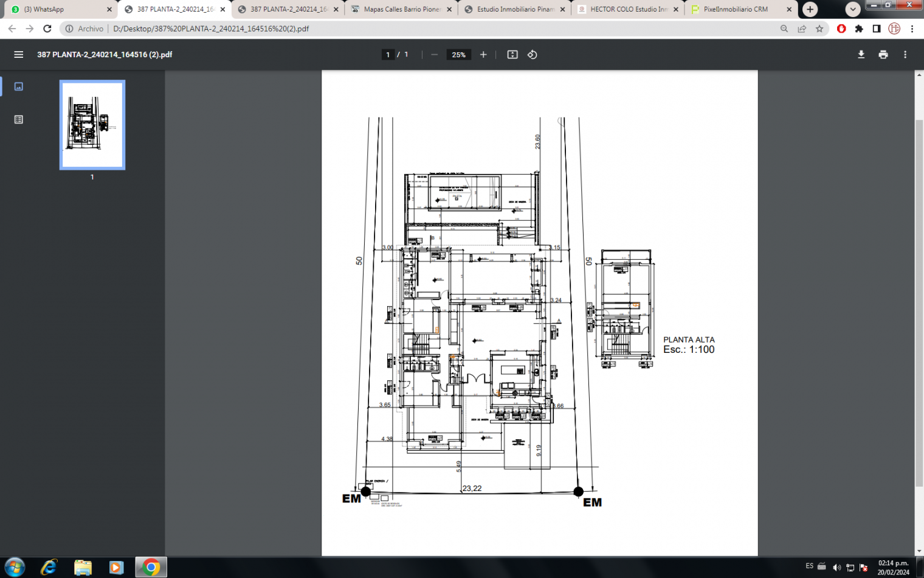Click the PDF viewer hamburger menu icon
Screen dimensions: 924x578
click(x=19, y=55)
